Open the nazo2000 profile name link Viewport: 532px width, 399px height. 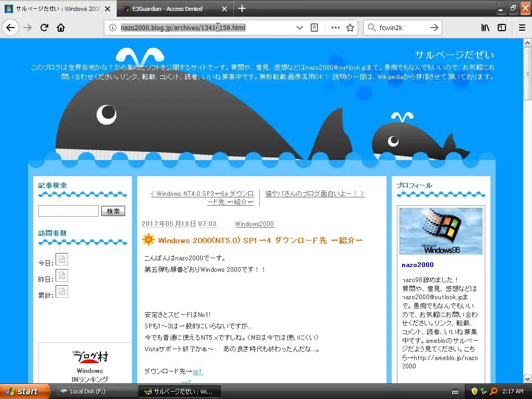point(418,264)
